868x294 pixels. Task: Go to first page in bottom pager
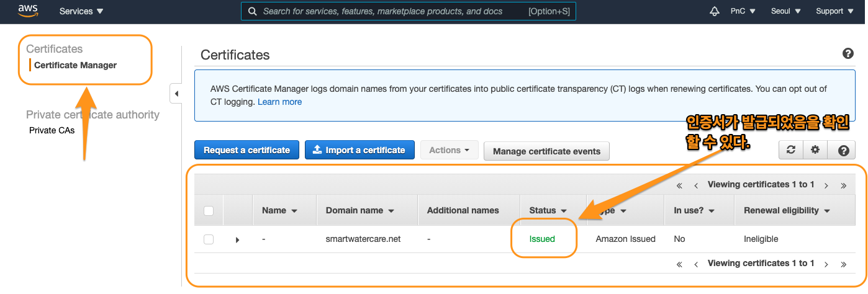point(679,264)
